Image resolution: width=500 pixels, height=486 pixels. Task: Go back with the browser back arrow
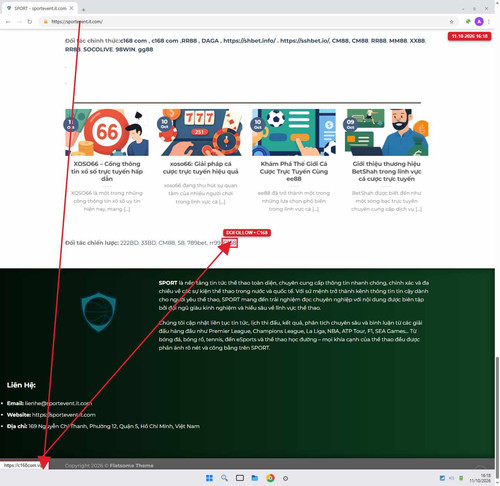click(x=8, y=22)
